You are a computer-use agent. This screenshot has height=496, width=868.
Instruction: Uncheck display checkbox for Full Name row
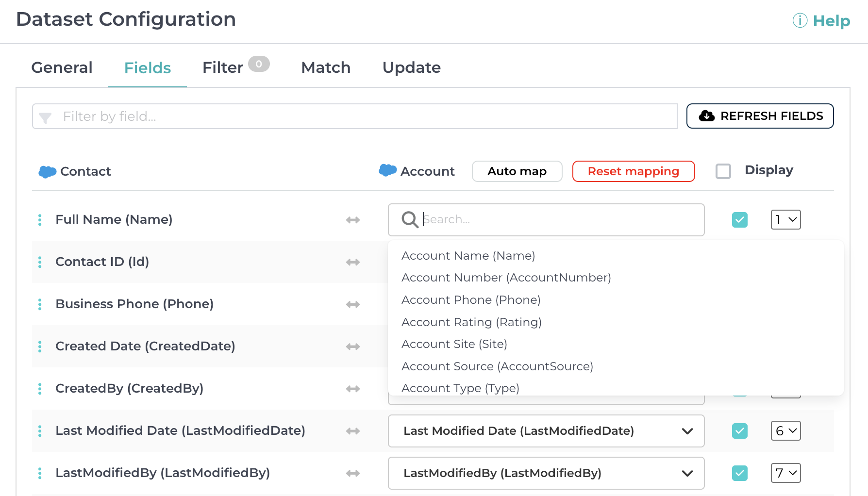point(739,220)
